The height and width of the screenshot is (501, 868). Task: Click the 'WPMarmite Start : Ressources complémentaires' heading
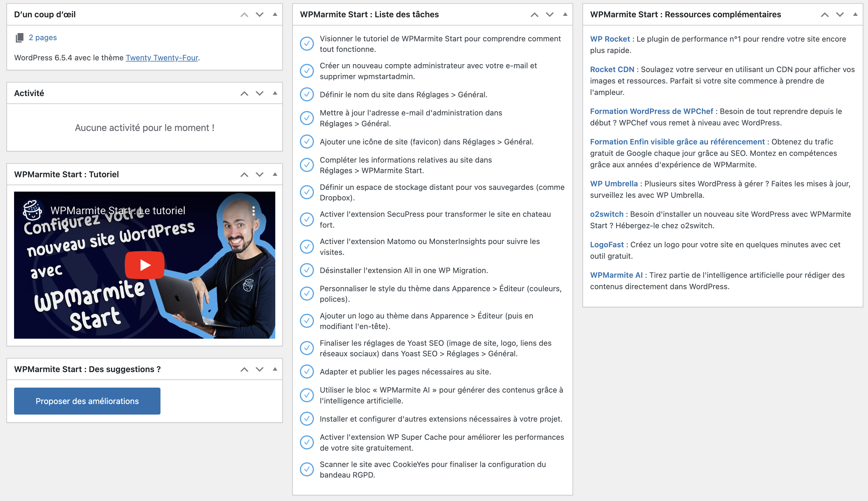click(685, 14)
